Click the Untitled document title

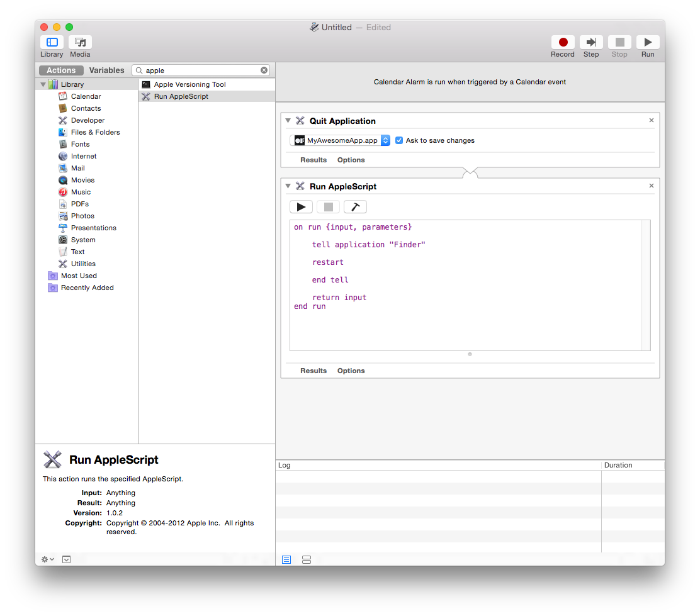pyautogui.click(x=337, y=28)
